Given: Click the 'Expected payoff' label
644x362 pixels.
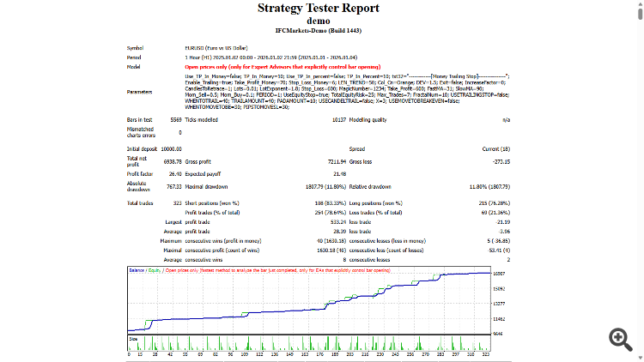Looking at the screenshot, I should tap(203, 174).
